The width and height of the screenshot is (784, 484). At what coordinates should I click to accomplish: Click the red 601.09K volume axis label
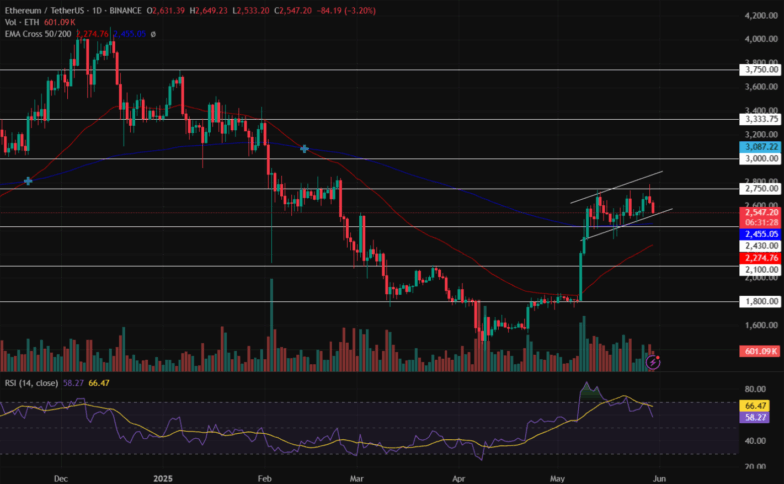[x=760, y=352]
